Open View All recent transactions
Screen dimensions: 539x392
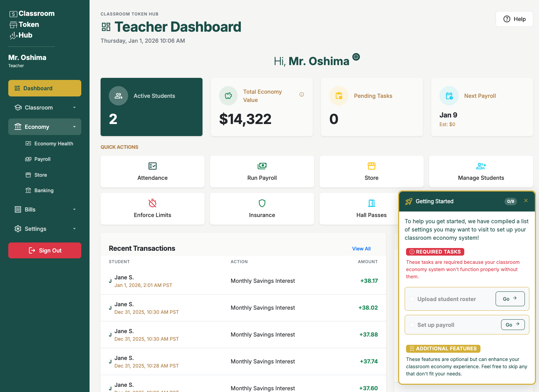pyautogui.click(x=361, y=248)
